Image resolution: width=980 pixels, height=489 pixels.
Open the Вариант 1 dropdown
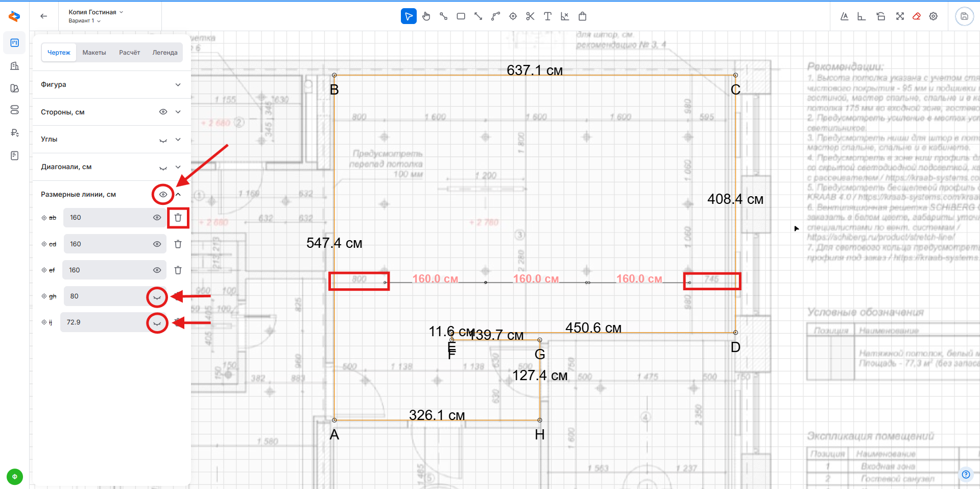85,21
